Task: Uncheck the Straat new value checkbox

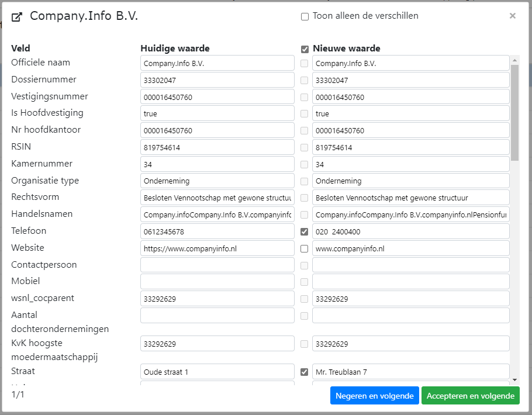Action: (304, 372)
